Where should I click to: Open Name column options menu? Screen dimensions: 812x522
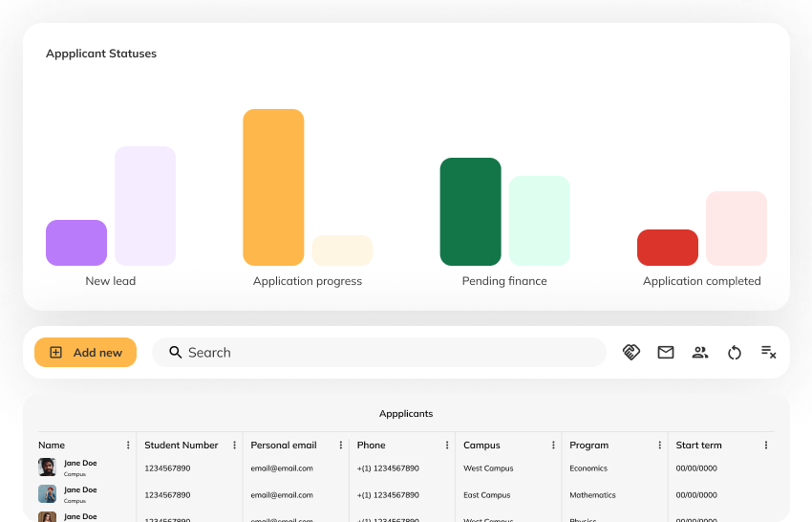pyautogui.click(x=128, y=446)
